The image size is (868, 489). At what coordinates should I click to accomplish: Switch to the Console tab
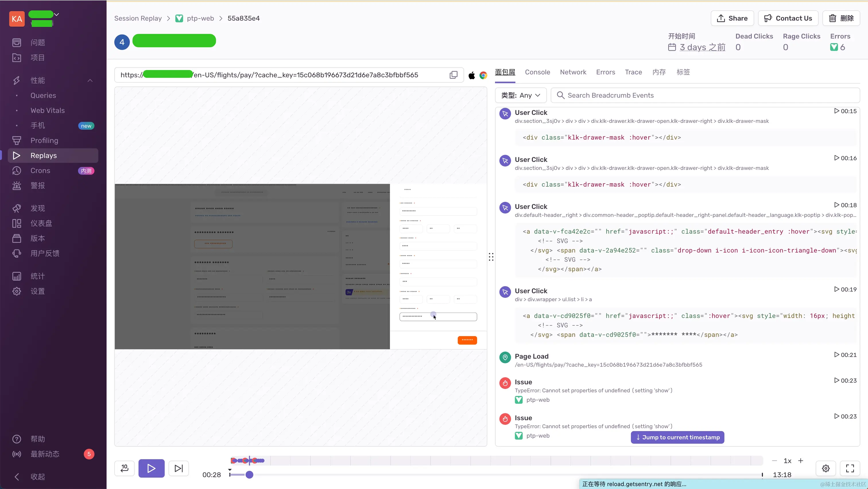coord(537,72)
